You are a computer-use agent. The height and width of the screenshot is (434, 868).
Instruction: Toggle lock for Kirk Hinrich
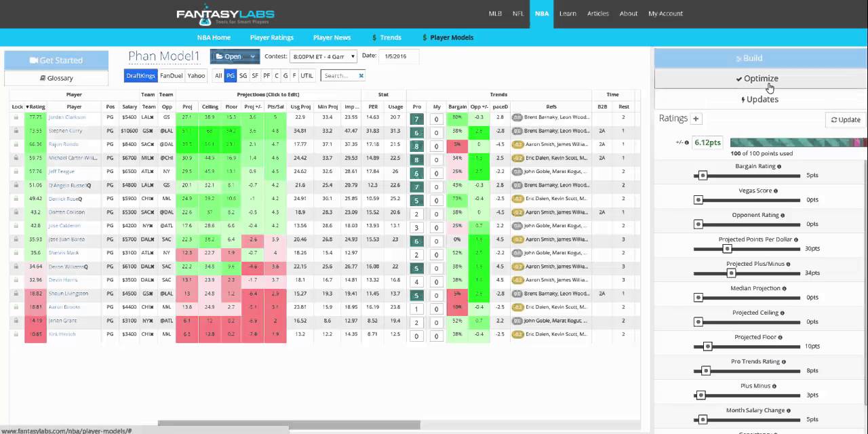pos(16,334)
